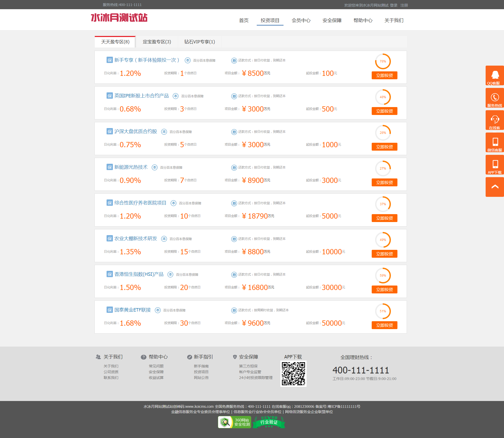
Task: Click the 行业验证 badge in footer
Action: pyautogui.click(x=269, y=422)
